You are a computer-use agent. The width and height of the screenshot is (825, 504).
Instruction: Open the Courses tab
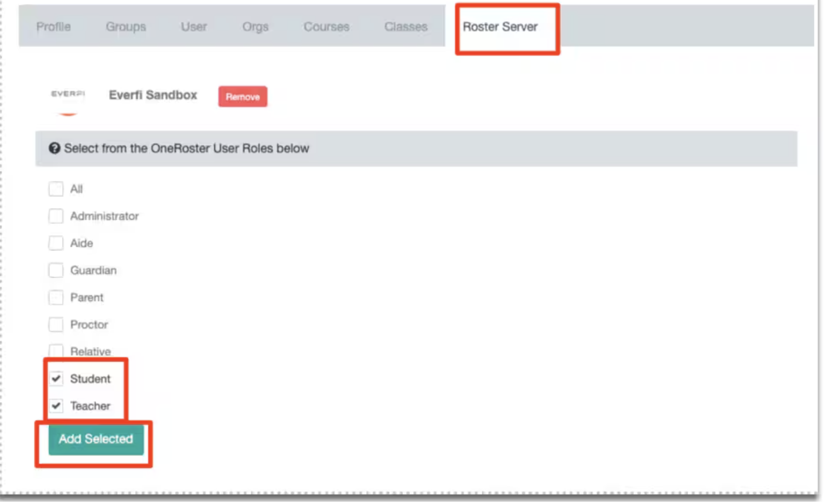[x=326, y=26]
